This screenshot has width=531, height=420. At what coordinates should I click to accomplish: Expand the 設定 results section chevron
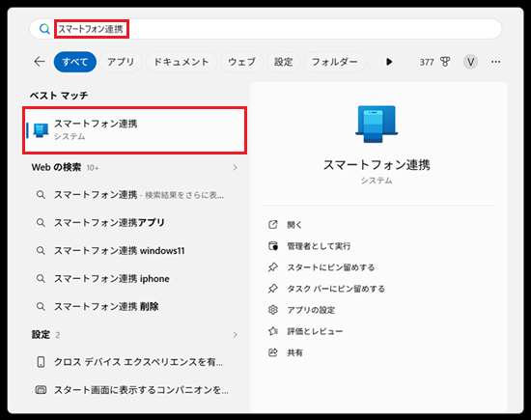(x=235, y=335)
